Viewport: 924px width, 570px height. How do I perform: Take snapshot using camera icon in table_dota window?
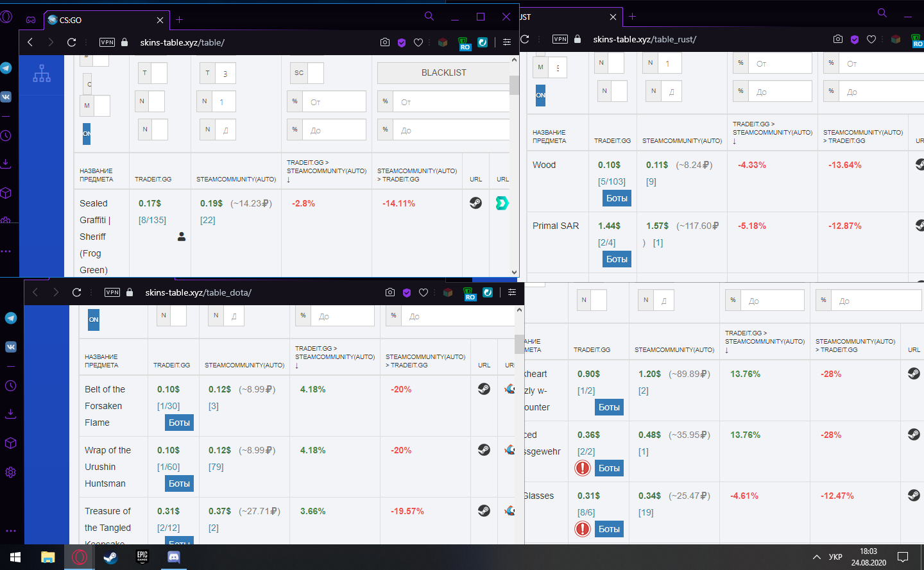click(390, 292)
